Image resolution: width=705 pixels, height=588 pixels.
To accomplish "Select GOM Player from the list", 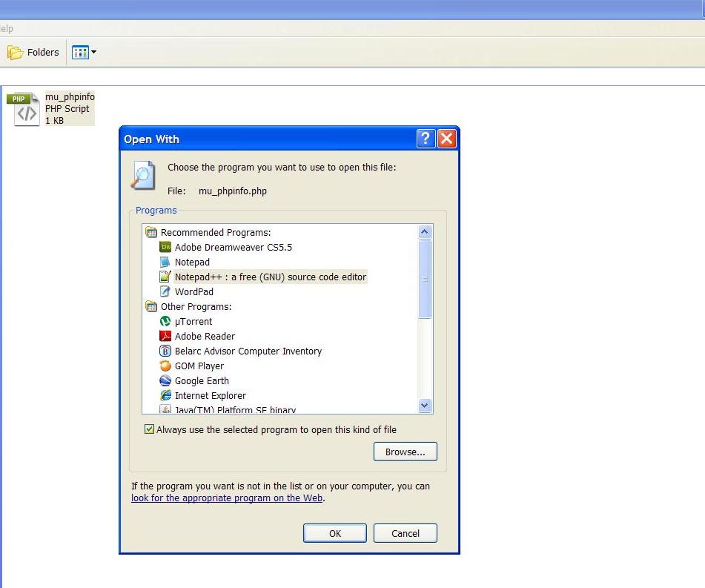I will (x=198, y=366).
